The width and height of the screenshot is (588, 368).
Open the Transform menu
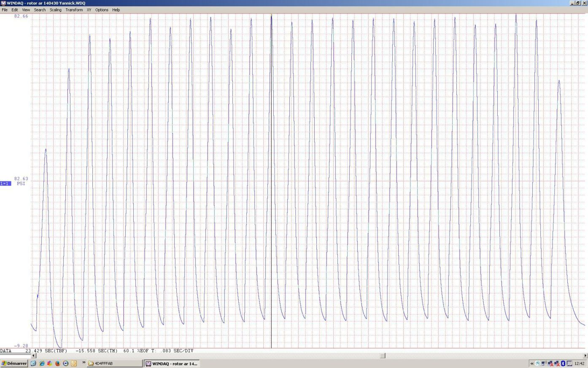[74, 10]
